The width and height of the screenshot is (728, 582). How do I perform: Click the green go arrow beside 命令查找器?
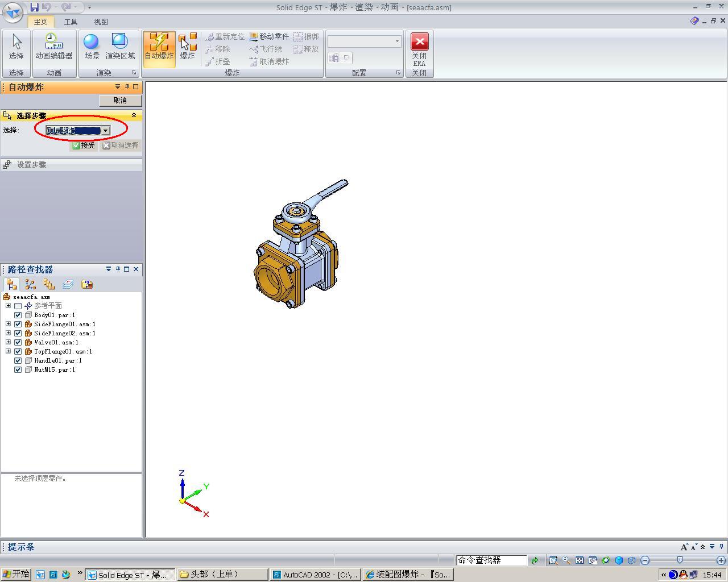(x=535, y=560)
